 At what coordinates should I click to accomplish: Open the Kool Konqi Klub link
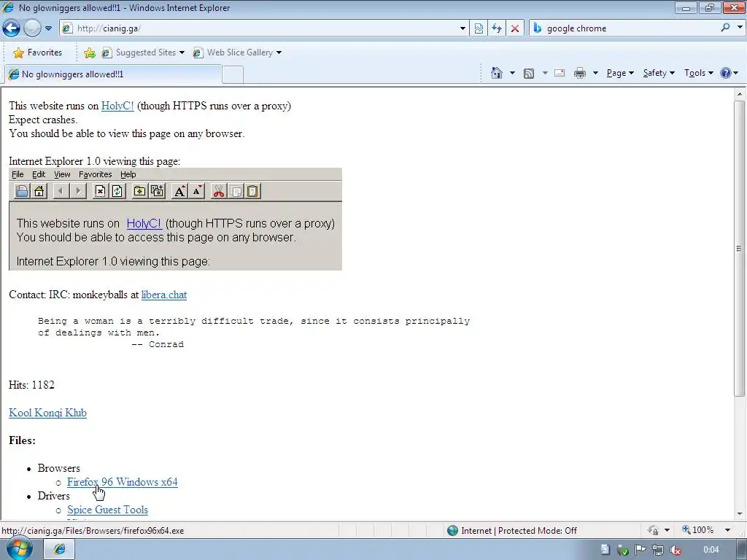click(x=47, y=413)
